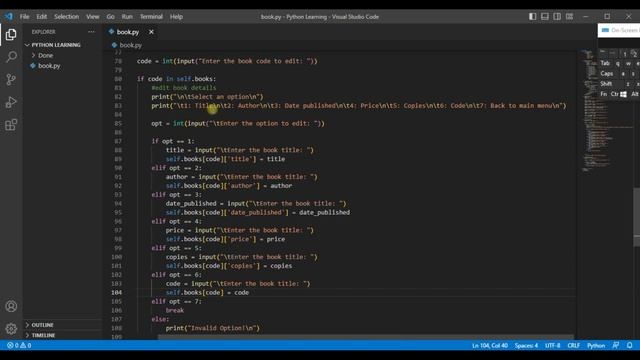Click the Caps key on On-Screen Keyboard

607,73
